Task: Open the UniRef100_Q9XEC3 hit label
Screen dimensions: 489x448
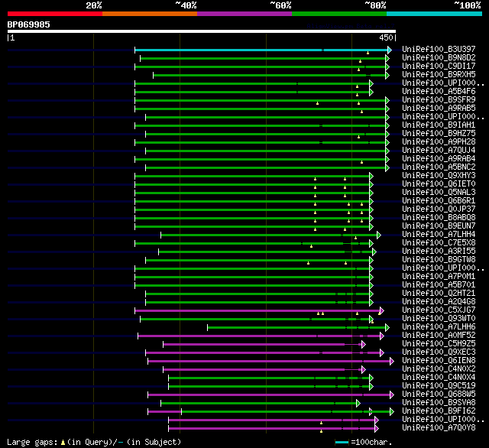Action: [x=439, y=352]
